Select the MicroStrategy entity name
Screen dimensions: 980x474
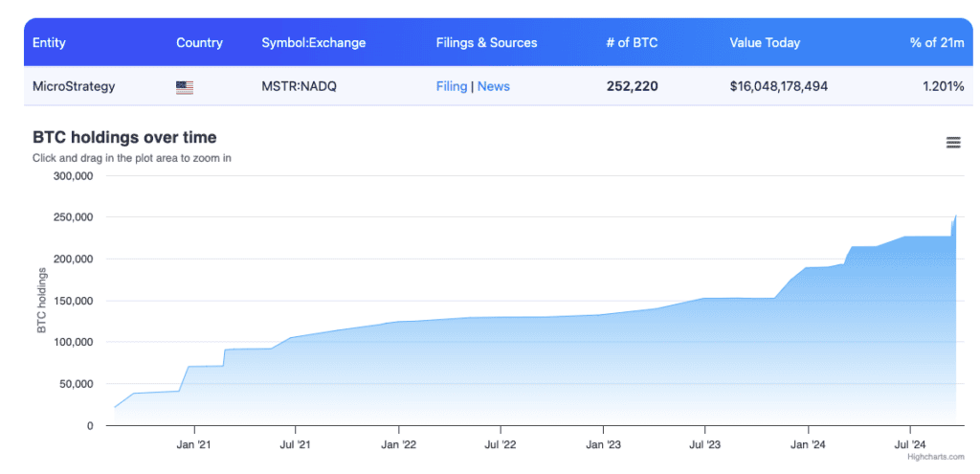[74, 86]
